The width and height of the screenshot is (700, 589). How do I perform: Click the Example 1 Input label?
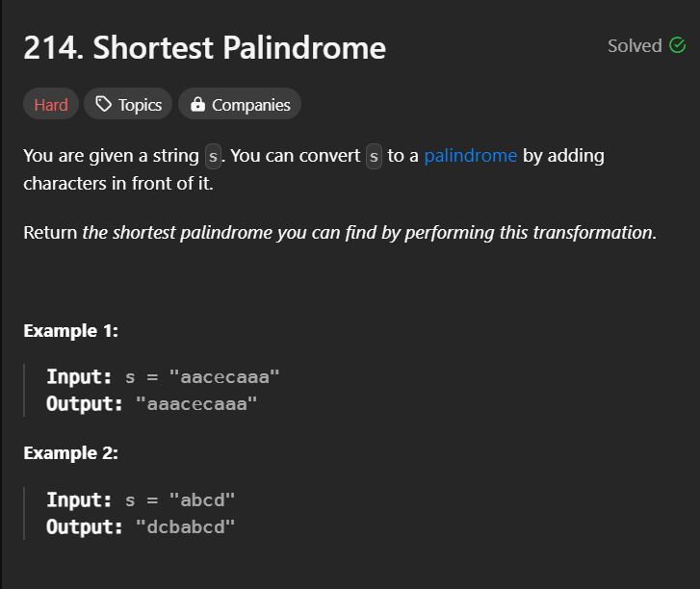click(x=79, y=377)
